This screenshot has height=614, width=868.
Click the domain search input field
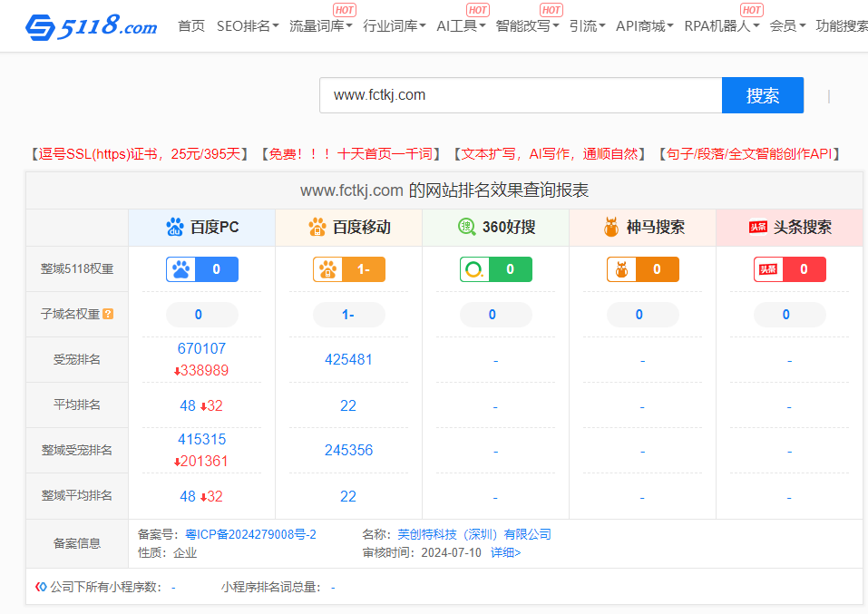(521, 95)
